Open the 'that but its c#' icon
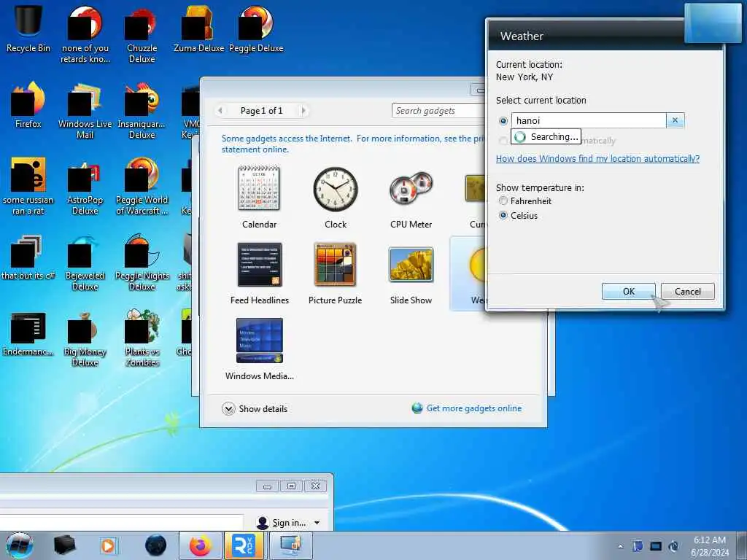Screen dimensions: 747x560 coord(28,257)
